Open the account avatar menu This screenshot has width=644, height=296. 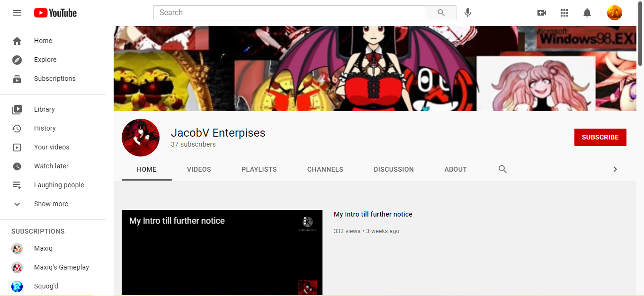click(x=615, y=13)
